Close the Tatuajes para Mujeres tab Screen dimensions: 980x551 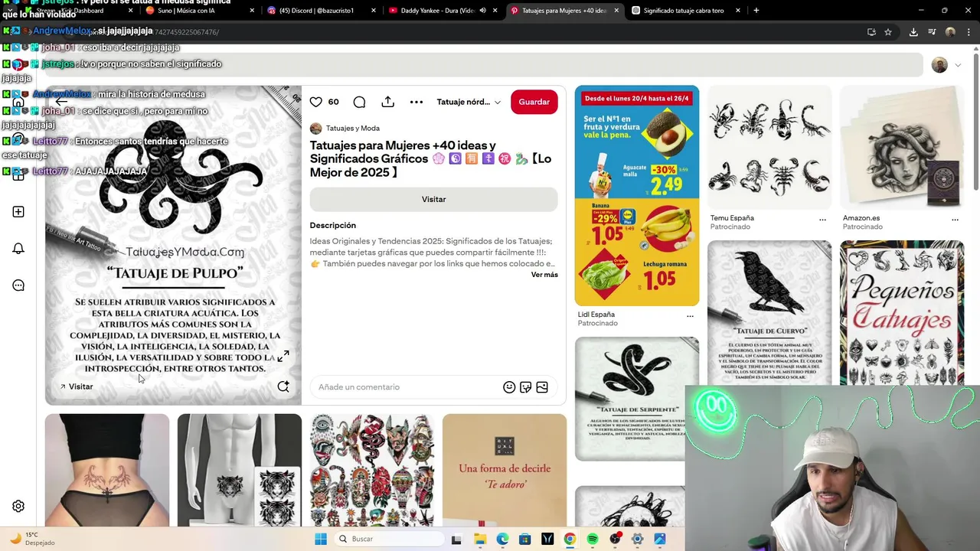616,11
